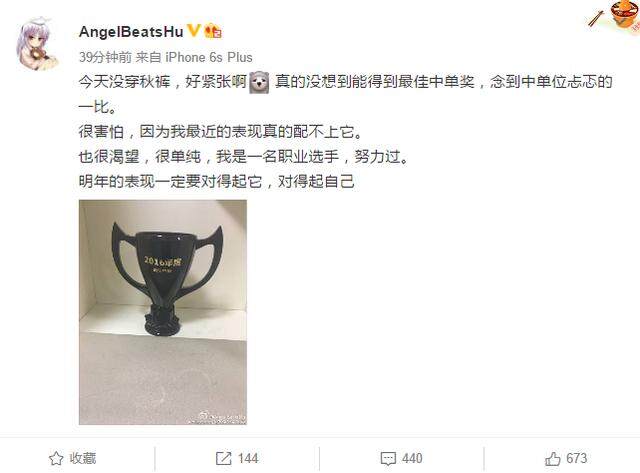This screenshot has height=473, width=640.
Task: Click the dog emoji in the post text
Action: [259, 82]
